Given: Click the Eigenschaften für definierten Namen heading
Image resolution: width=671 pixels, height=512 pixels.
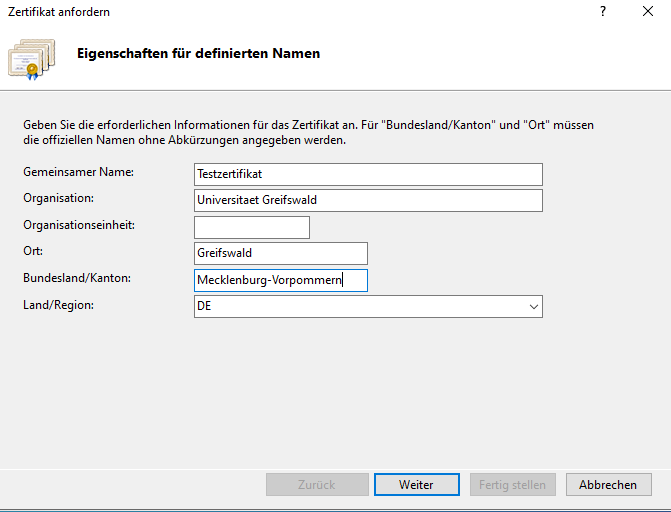Looking at the screenshot, I should click(199, 53).
